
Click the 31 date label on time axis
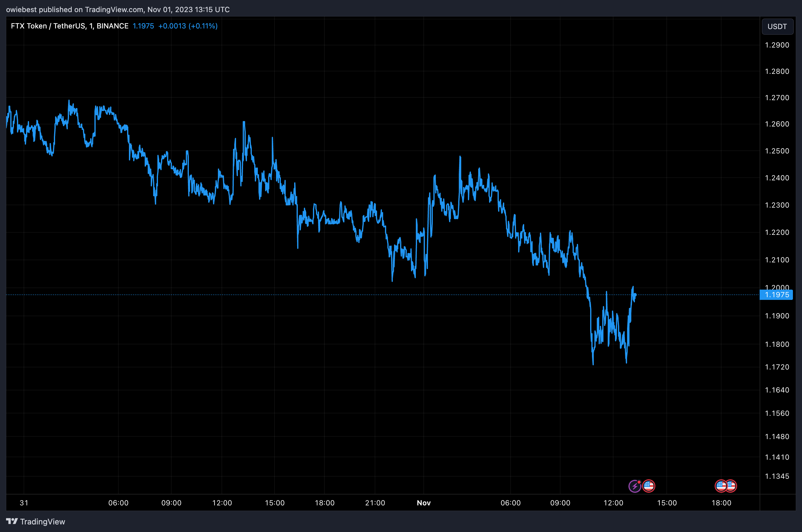click(24, 503)
